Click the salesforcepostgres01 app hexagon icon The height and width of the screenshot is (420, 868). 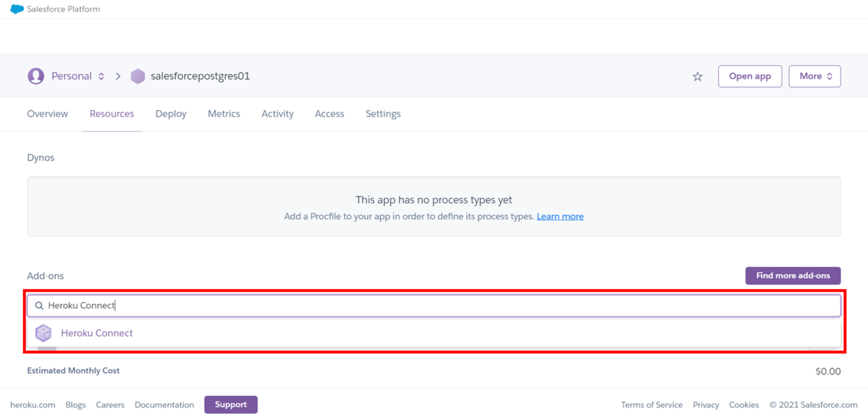[x=137, y=76]
